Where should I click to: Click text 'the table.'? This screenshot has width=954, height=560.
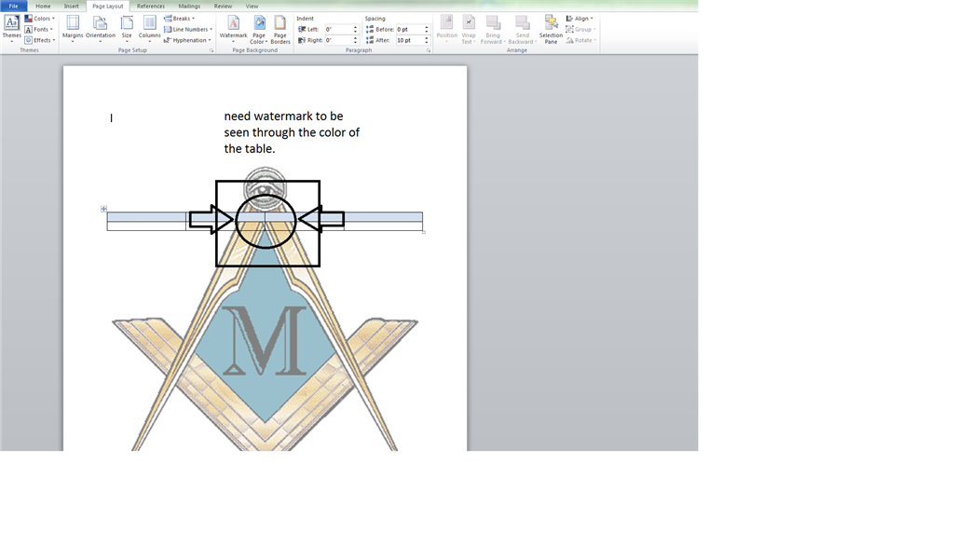250,148
